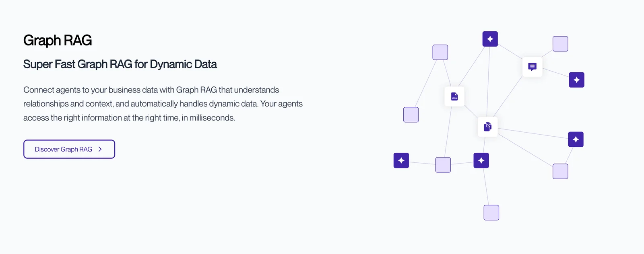
Task: Select the light square node at the top-right corner
Action: point(560,44)
